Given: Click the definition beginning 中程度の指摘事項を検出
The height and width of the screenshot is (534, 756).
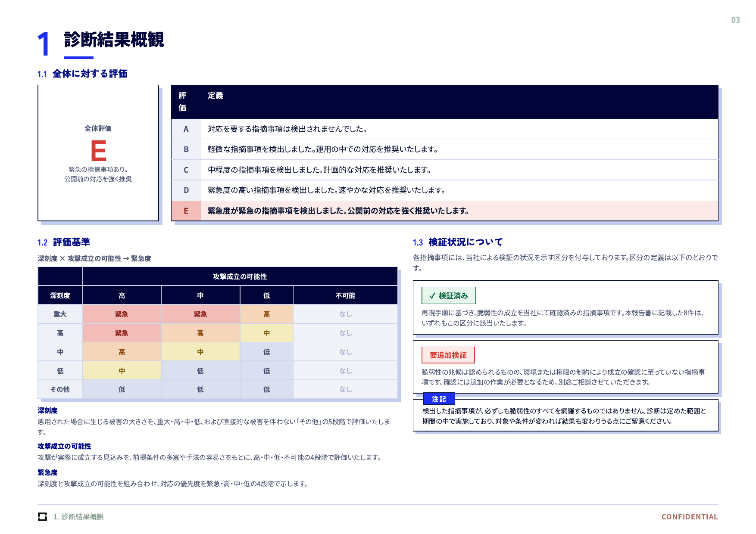Looking at the screenshot, I should (319, 170).
